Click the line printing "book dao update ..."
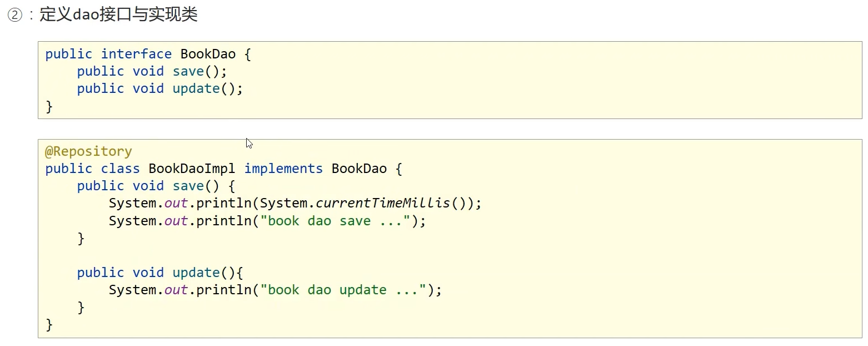 (275, 290)
